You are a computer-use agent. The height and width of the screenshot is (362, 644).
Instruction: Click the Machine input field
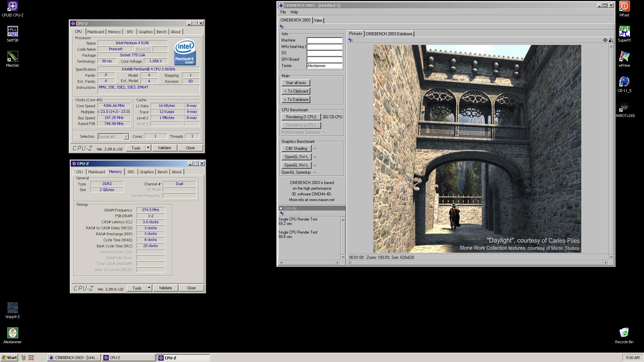(324, 40)
